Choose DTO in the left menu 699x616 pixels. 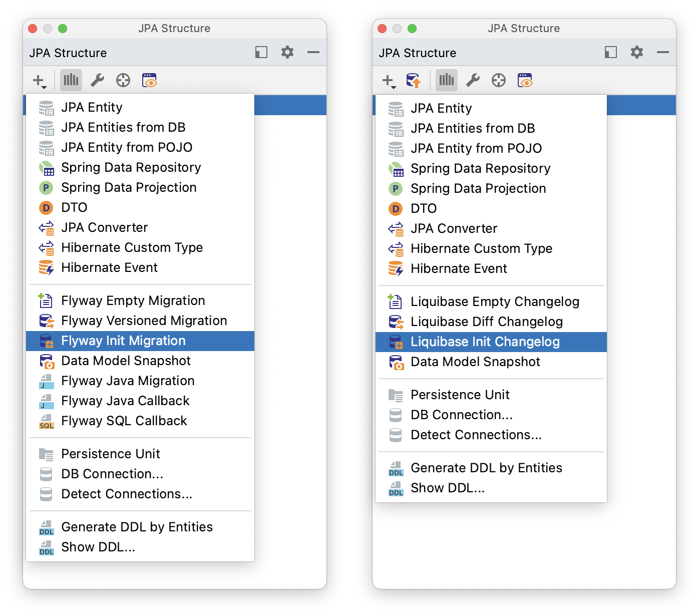(140, 208)
